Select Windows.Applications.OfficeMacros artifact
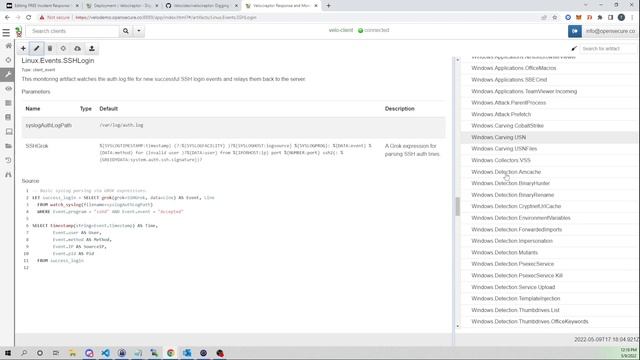Viewport: 640px width, 360px height. tap(513, 68)
